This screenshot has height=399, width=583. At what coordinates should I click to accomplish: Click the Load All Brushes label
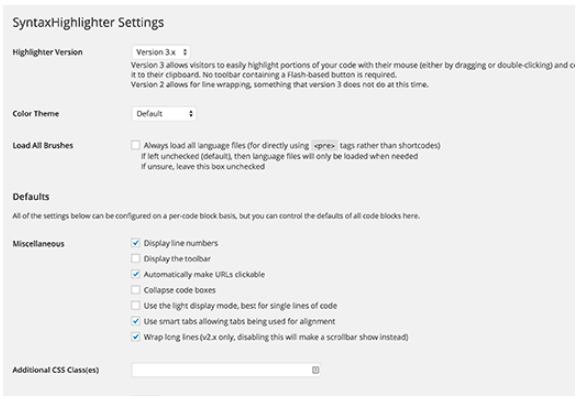pyautogui.click(x=43, y=145)
